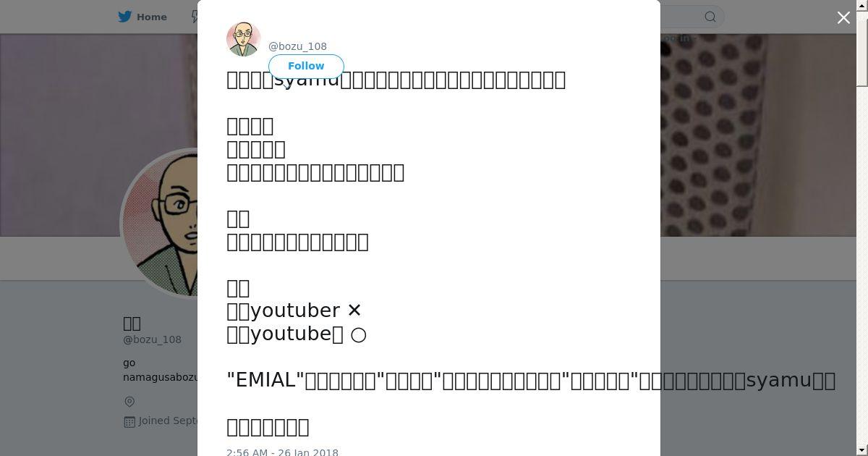Click the scrollbar down arrow

tap(862, 451)
